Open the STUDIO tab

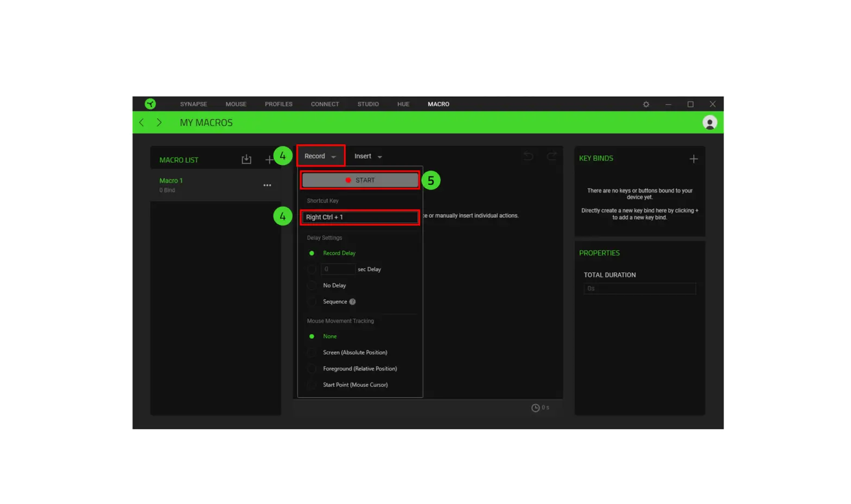tap(368, 104)
